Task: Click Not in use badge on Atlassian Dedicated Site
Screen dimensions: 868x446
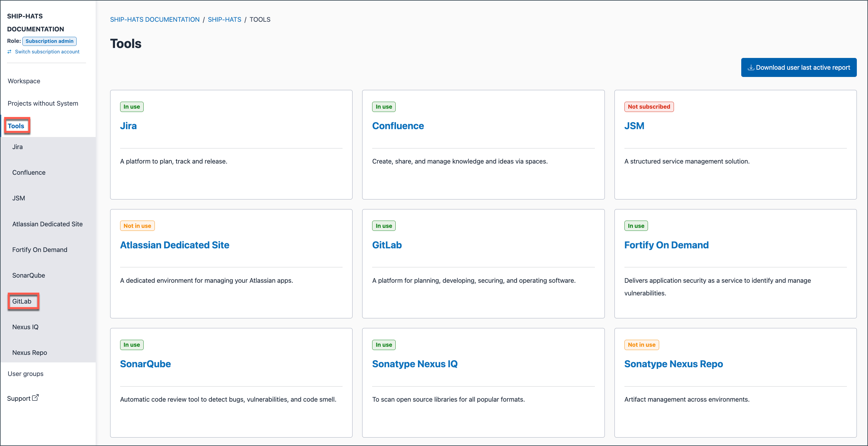Action: click(137, 226)
